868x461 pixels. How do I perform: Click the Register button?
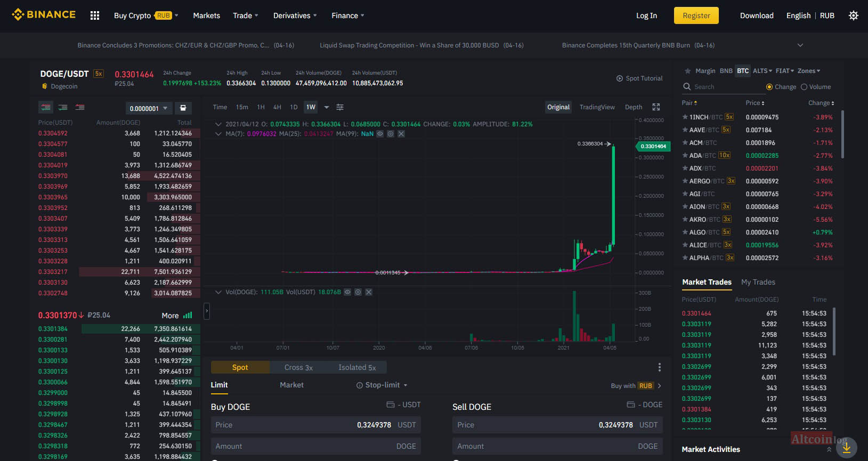(696, 15)
